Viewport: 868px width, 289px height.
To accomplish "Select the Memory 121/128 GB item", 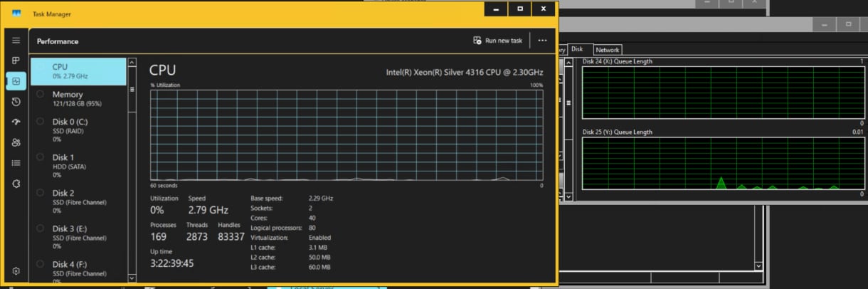I will point(78,98).
